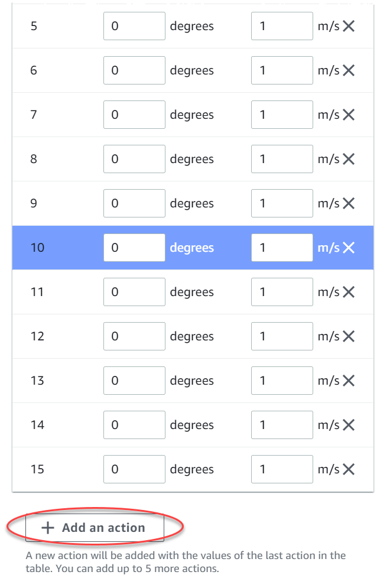
Task: Select the degrees input of action 7
Action: point(134,114)
